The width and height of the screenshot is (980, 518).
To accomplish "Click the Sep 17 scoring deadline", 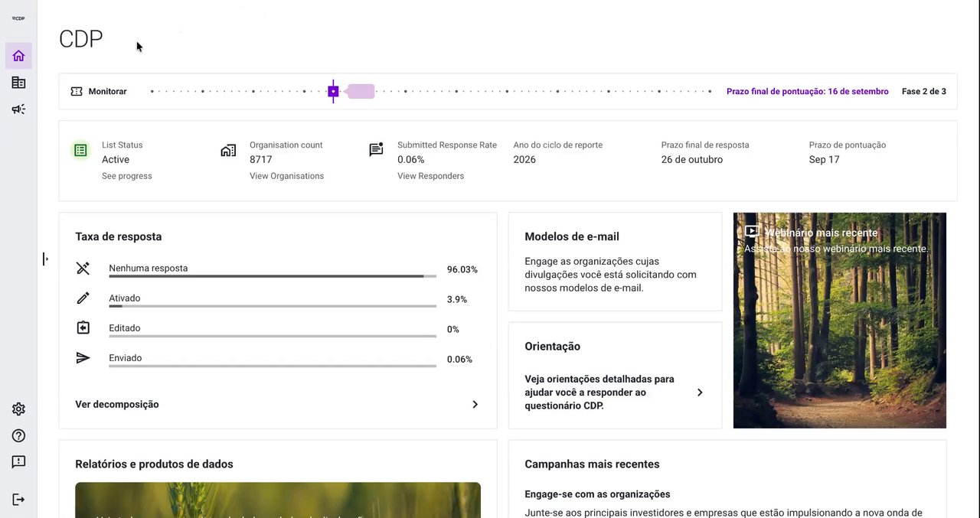I will 824,160.
